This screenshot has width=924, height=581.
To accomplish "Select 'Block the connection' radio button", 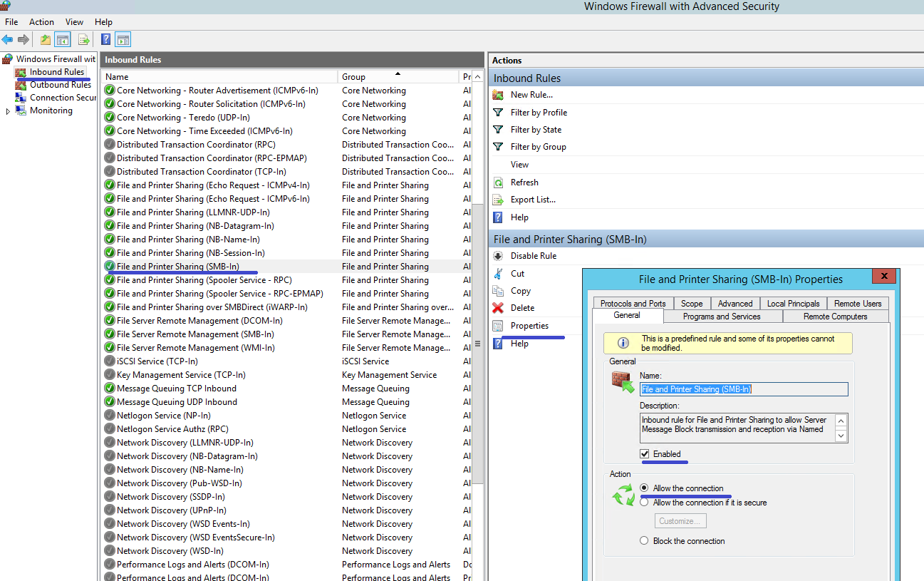I will pyautogui.click(x=644, y=541).
